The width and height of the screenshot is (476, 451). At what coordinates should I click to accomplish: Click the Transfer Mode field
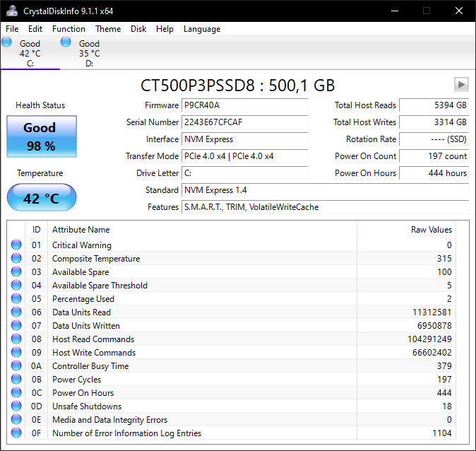point(244,156)
